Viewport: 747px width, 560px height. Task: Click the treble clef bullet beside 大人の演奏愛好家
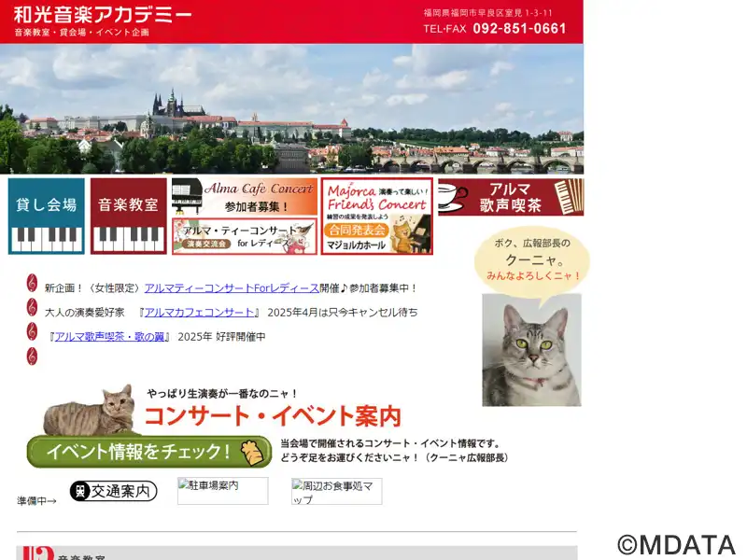coord(32,307)
